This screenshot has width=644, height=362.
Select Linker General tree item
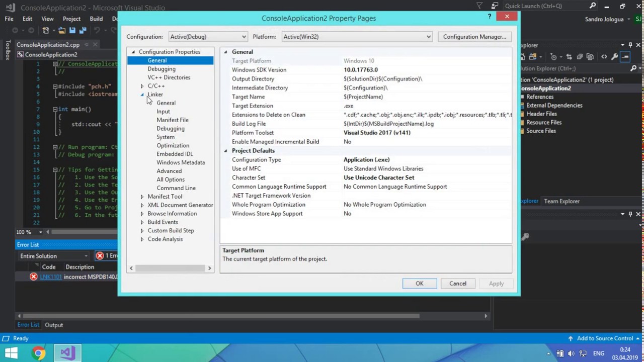166,103
